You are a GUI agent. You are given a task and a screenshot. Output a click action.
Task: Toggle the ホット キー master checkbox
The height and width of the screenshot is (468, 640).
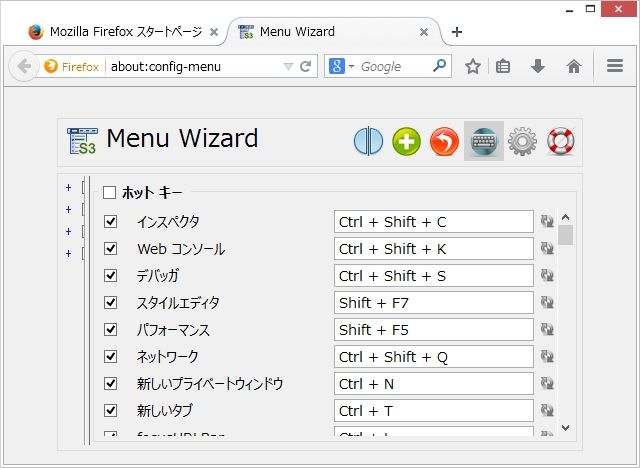click(x=109, y=192)
